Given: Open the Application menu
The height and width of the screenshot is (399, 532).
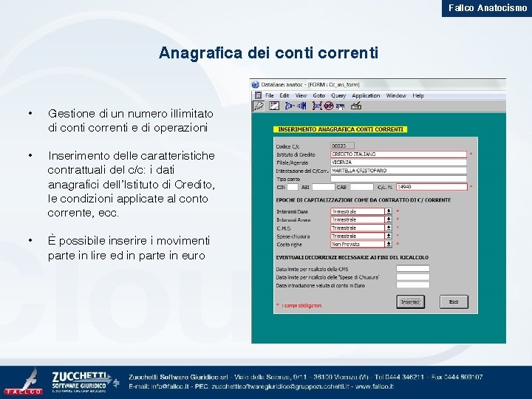Looking at the screenshot, I should point(366,95).
